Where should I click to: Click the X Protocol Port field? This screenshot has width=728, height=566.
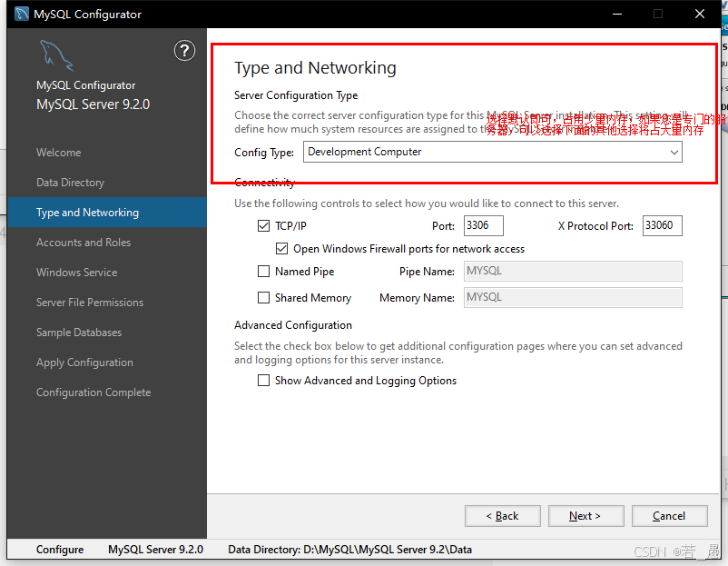coord(663,225)
